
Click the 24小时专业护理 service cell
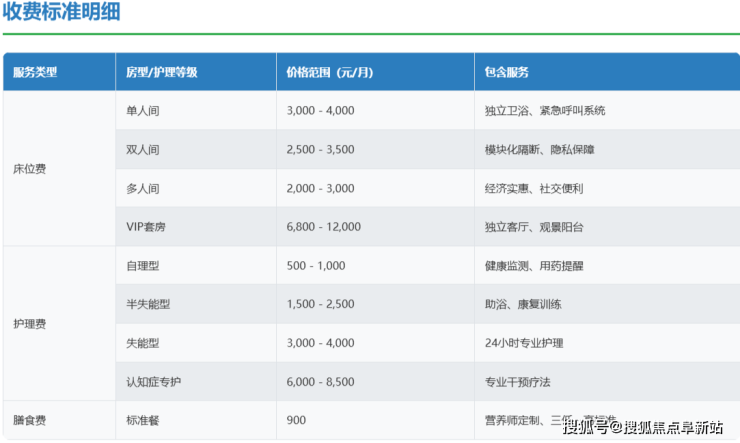[x=524, y=343]
